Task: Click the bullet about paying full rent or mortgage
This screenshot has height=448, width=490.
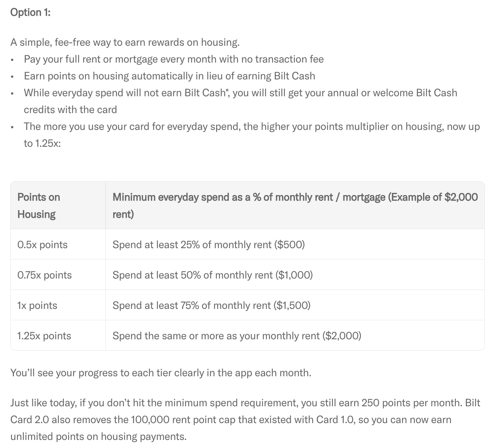Action: [x=174, y=59]
